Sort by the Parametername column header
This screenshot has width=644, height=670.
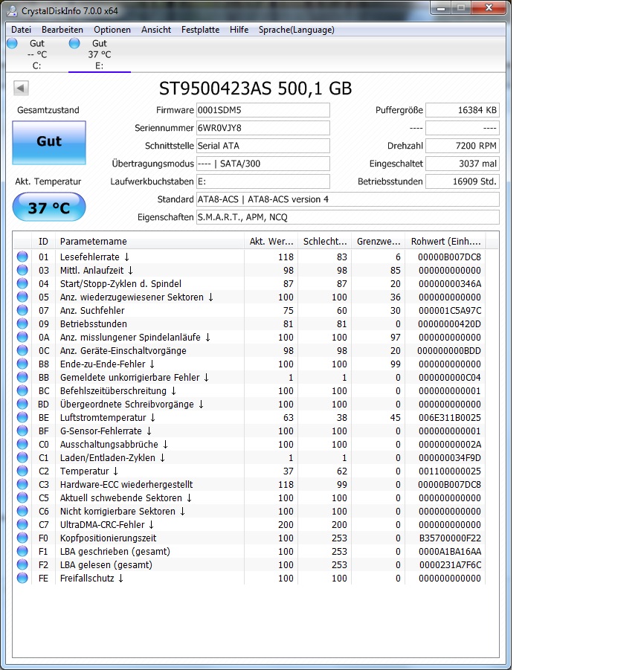coord(149,242)
